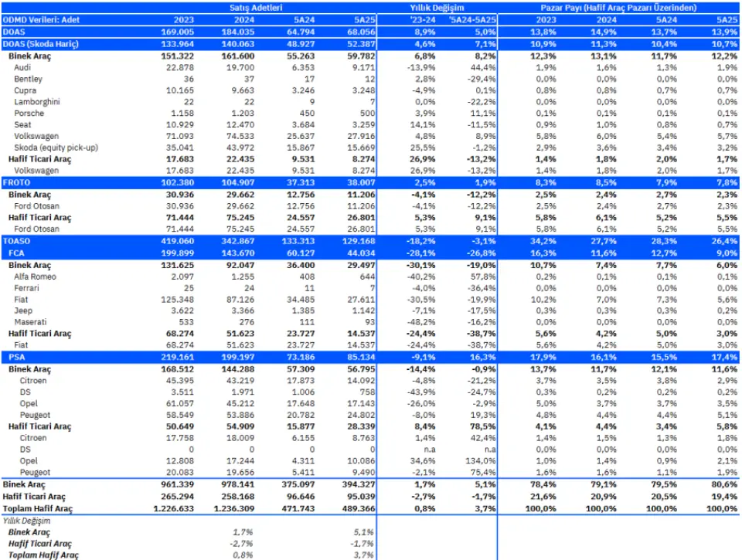Click the 'PSA' section header
The width and height of the screenshot is (742, 560).
(16, 357)
